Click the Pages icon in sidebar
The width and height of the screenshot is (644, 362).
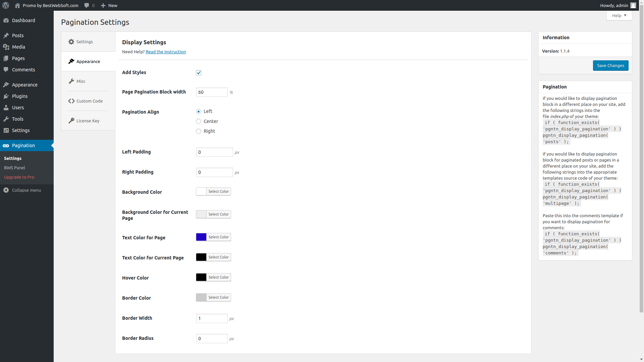(x=6, y=58)
